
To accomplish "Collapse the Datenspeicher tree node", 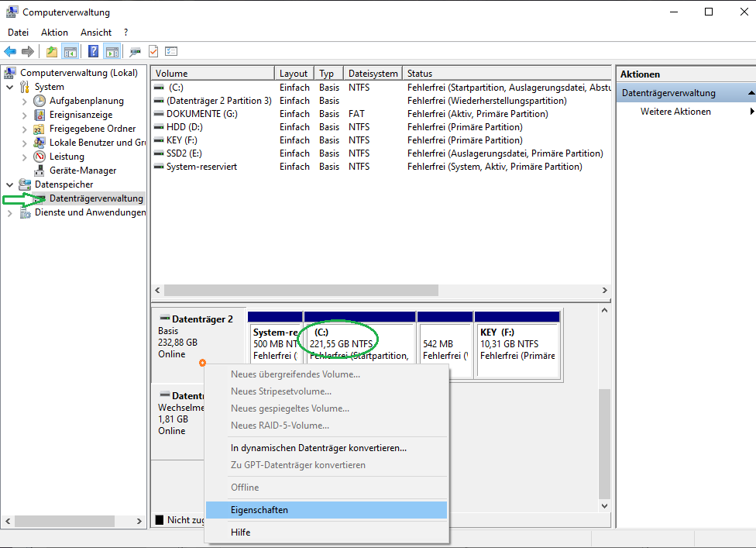I will click(x=9, y=184).
